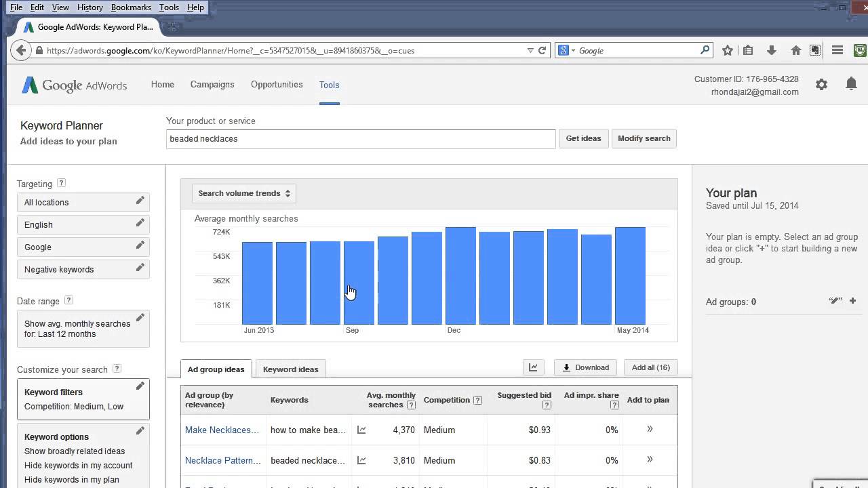The height and width of the screenshot is (488, 868).
Task: Toggle the chart view icon button
Action: 533,367
